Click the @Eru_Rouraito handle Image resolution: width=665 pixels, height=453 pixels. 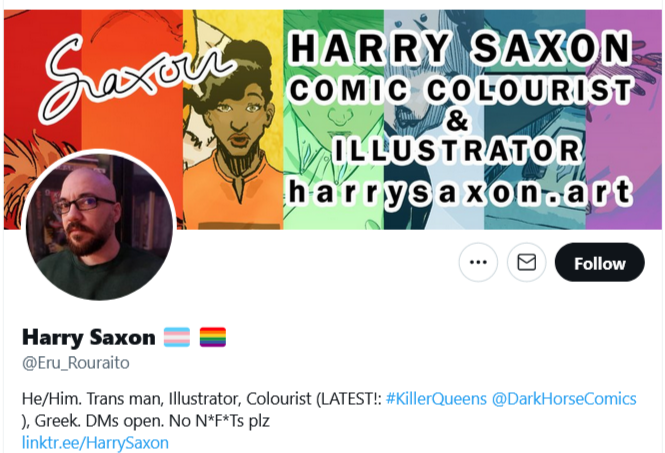(76, 363)
